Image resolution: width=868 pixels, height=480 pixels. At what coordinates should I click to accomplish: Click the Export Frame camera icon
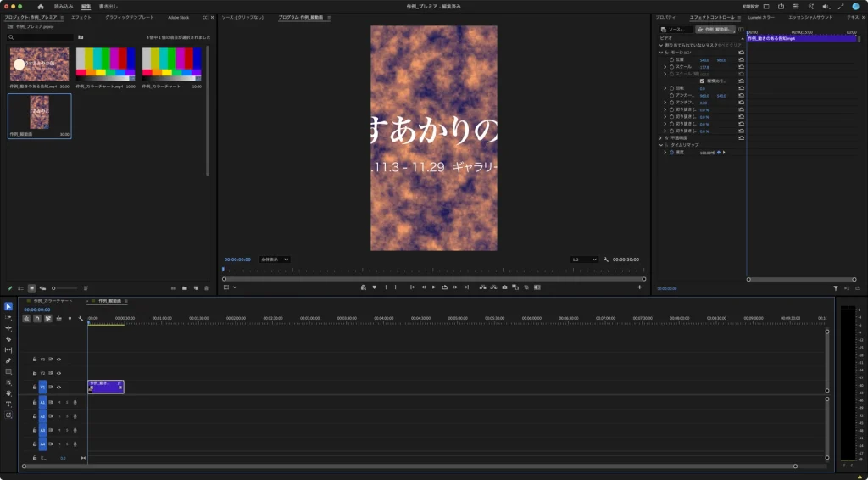(x=504, y=287)
